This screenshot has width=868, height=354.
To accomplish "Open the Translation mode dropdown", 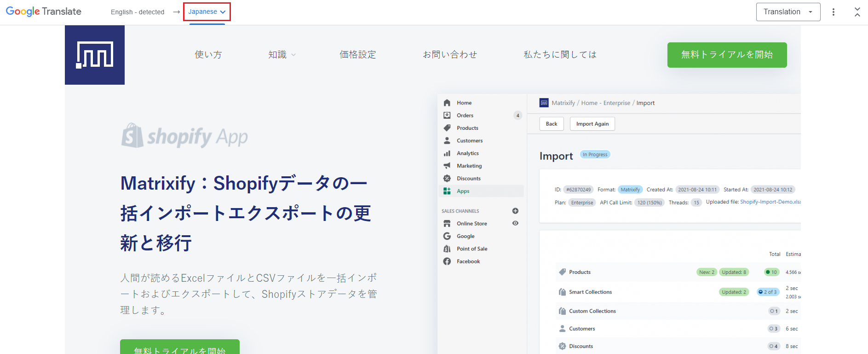I will (x=788, y=12).
